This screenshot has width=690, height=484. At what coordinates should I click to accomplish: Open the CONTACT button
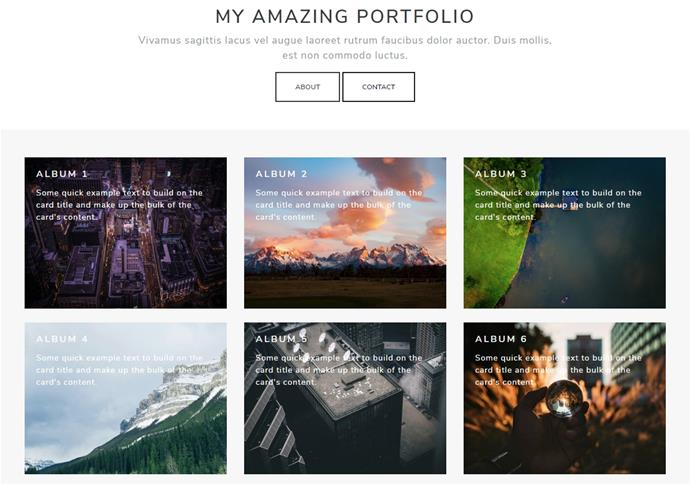[x=378, y=87]
